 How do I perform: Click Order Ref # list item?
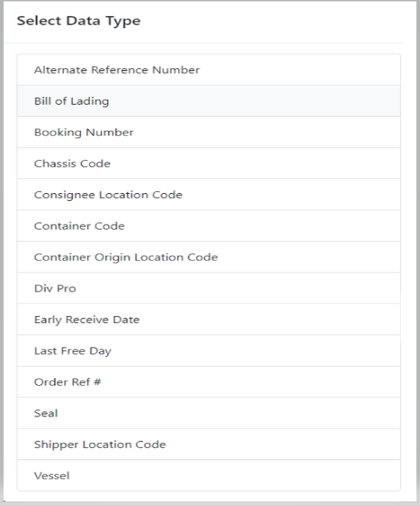pyautogui.click(x=208, y=382)
